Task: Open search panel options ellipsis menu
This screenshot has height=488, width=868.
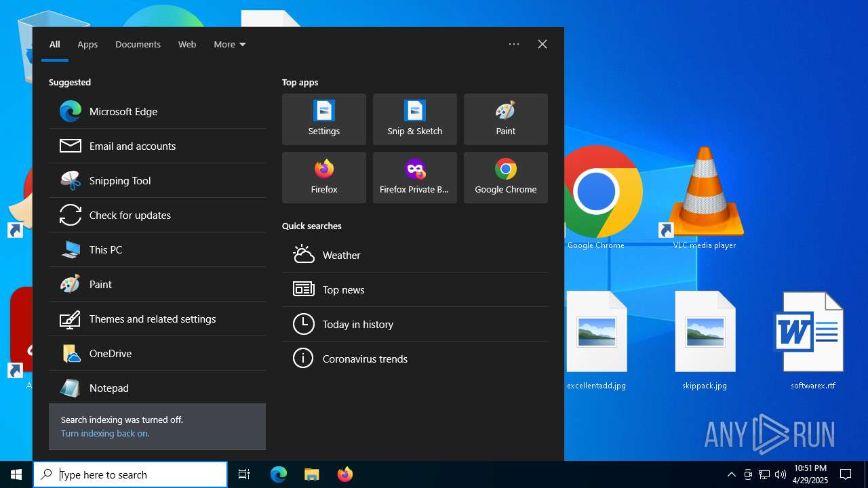Action: pos(514,44)
